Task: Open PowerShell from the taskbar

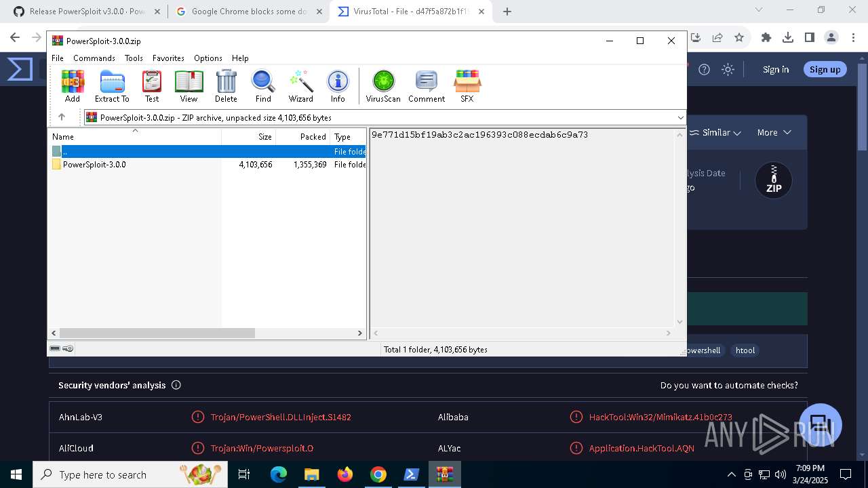Action: click(x=412, y=474)
